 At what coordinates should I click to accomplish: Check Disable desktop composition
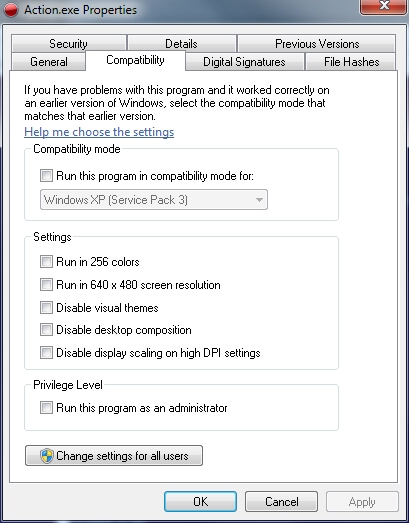click(46, 330)
